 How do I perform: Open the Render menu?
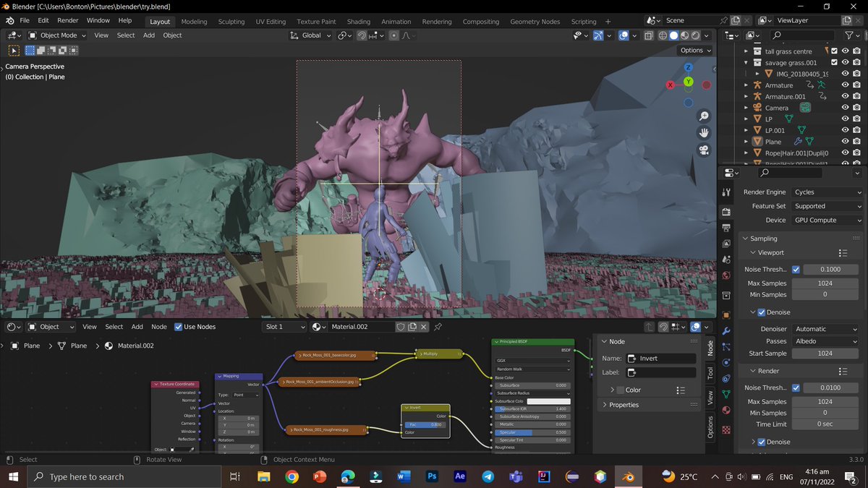[x=68, y=20]
